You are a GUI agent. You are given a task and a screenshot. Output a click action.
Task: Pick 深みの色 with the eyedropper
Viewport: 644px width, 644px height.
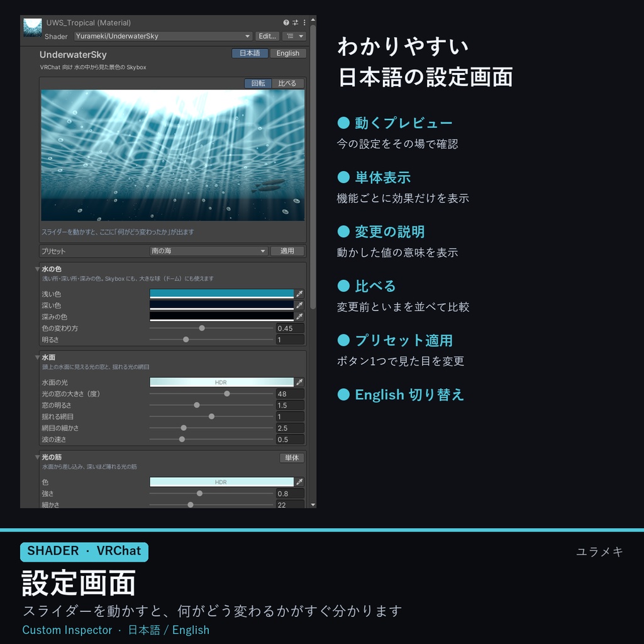[x=299, y=317]
